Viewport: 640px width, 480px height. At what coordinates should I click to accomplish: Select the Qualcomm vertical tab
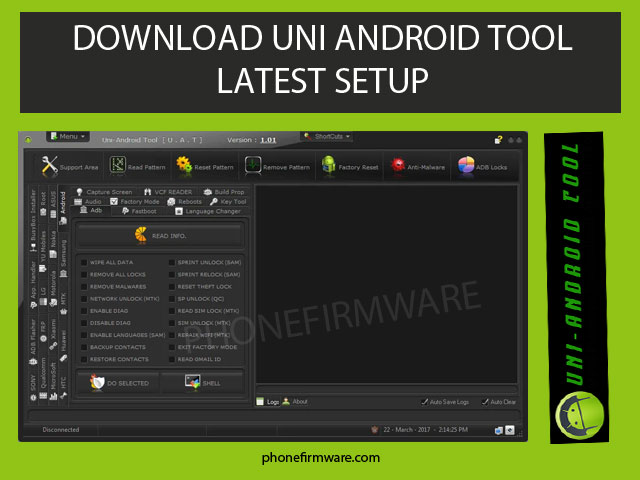click(x=43, y=380)
